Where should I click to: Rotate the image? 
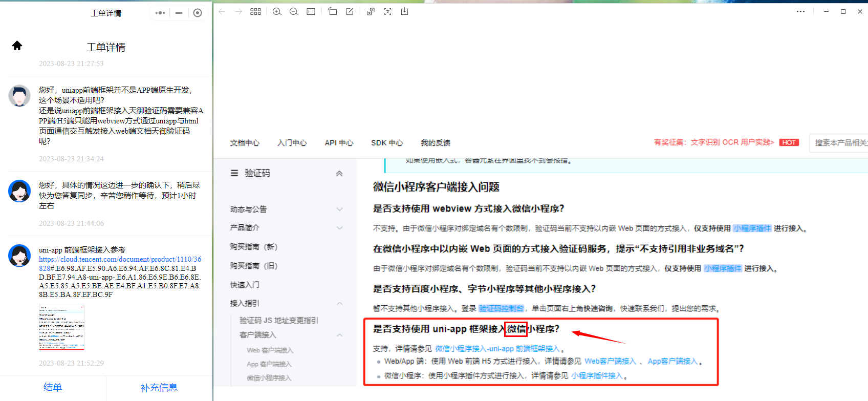click(333, 11)
